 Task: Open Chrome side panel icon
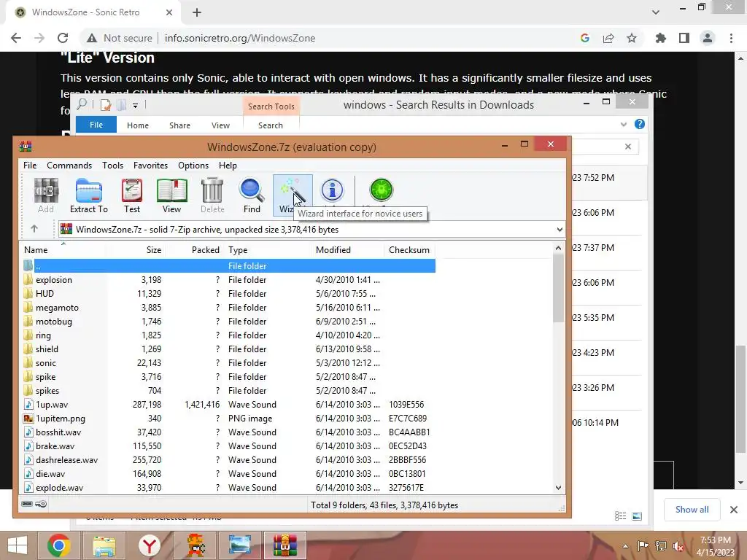click(684, 38)
